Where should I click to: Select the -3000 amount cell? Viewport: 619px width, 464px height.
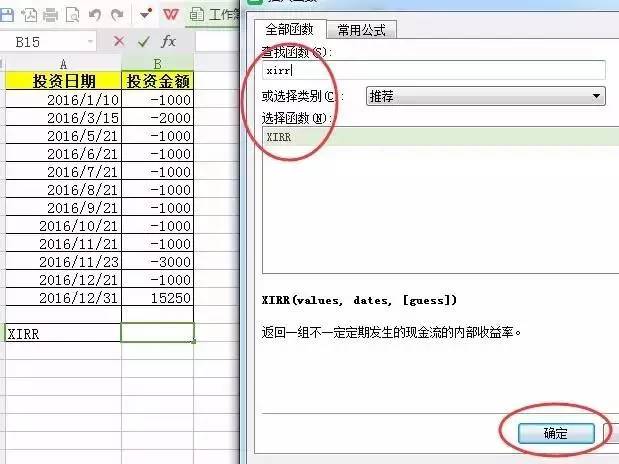[158, 261]
